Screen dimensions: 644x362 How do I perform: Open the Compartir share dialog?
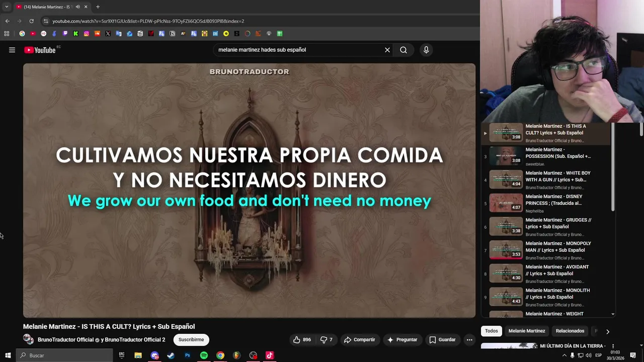[x=359, y=340]
